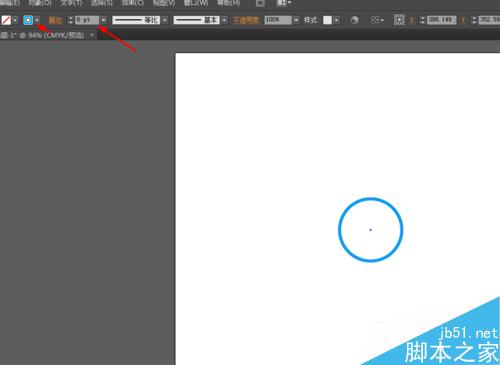Click the Align to selection icon
The image size is (500, 365).
[x=377, y=20]
